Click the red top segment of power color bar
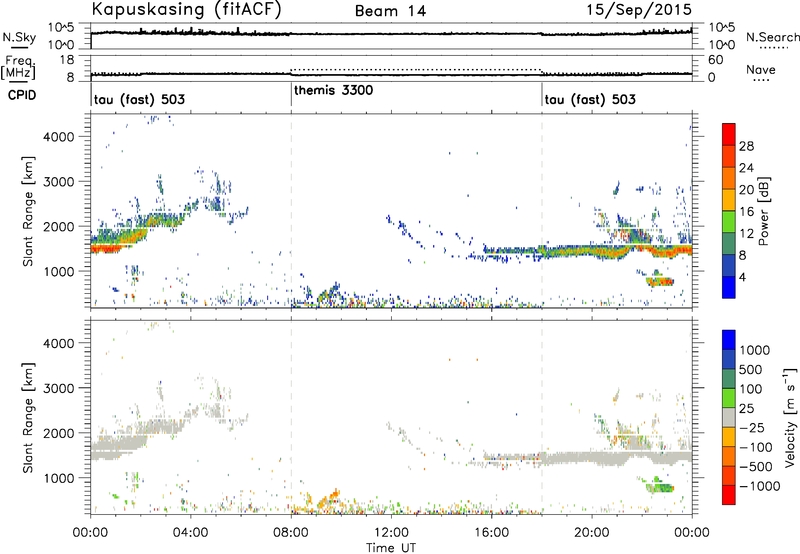 [x=729, y=134]
